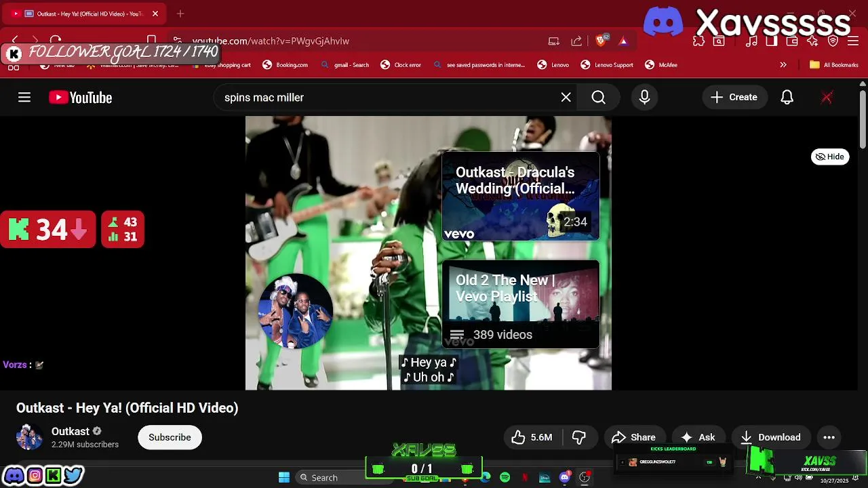The height and width of the screenshot is (488, 868).
Task: Open the McAfee bookmark
Action: [x=661, y=65]
